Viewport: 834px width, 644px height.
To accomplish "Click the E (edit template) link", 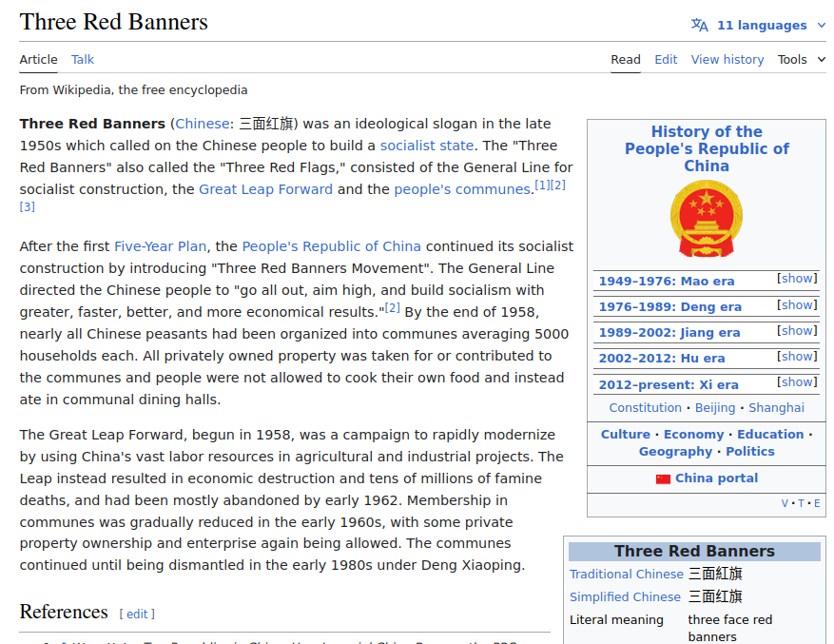I will (x=817, y=503).
